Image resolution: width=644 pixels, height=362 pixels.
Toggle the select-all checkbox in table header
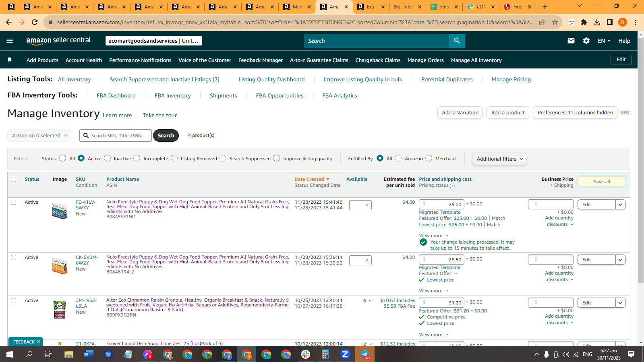pos(14,179)
